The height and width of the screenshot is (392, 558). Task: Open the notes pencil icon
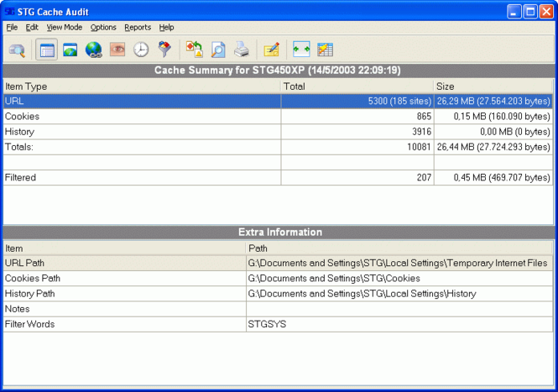[x=272, y=50]
